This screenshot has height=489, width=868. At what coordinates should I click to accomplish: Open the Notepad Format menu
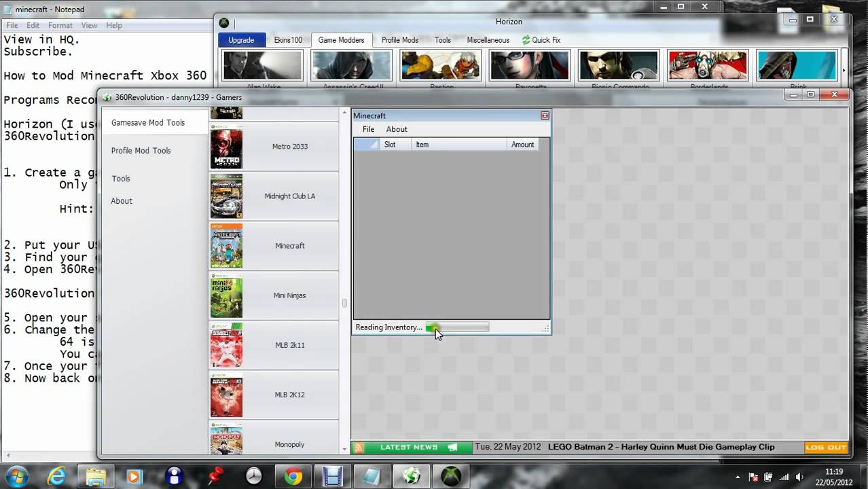pyautogui.click(x=60, y=25)
